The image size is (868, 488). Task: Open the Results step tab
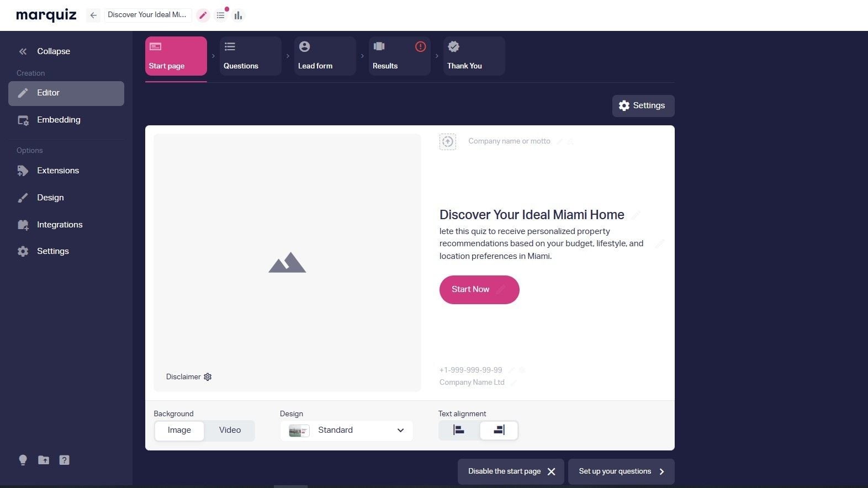tap(400, 56)
